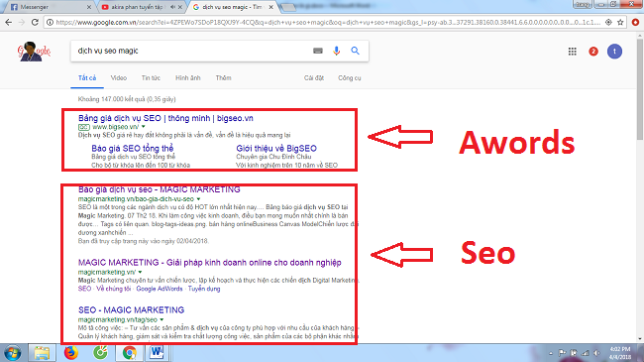Screen dimensions: 644x362
Task: Click the volume icon in system tray
Action: click(x=596, y=353)
